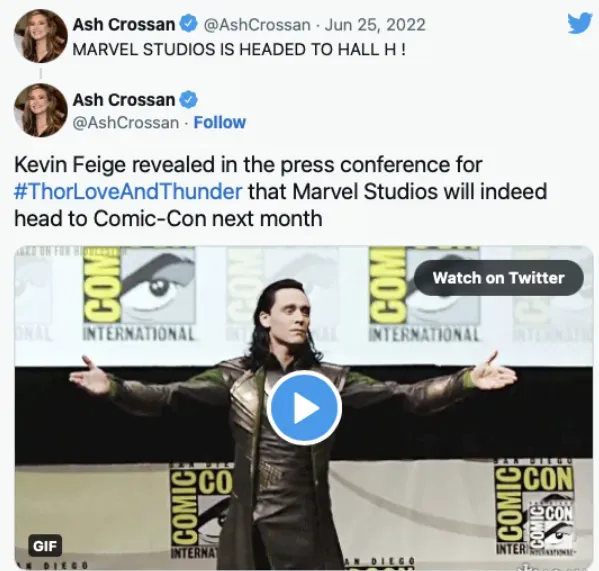The image size is (599, 571).
Task: Open Jun 25, 2022 tweet timestamp
Action: (x=375, y=25)
